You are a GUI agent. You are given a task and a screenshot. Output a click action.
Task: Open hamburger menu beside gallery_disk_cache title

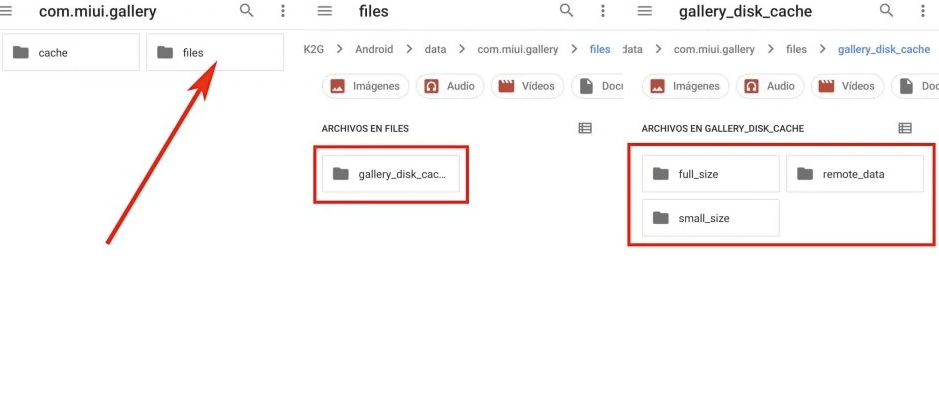point(645,11)
